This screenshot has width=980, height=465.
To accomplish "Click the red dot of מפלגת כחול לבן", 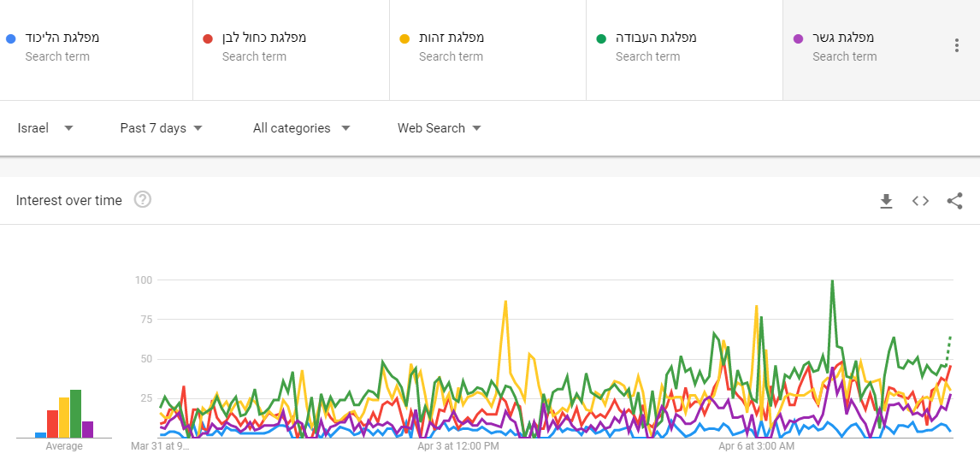I will click(x=207, y=38).
